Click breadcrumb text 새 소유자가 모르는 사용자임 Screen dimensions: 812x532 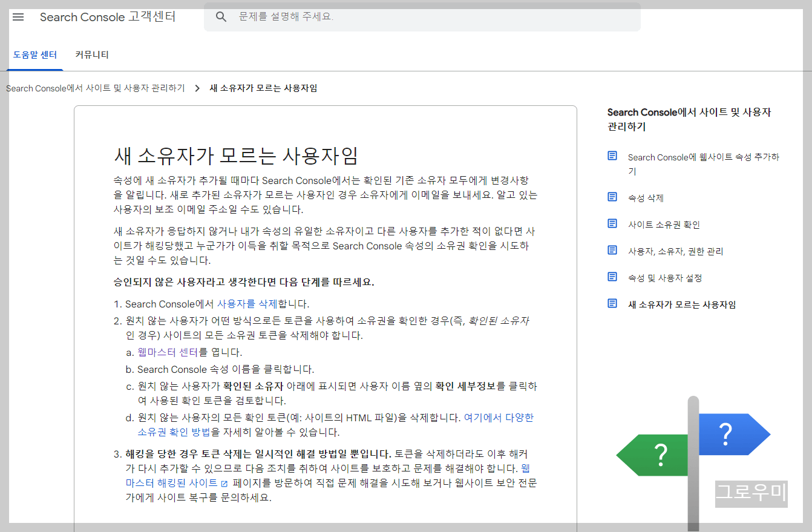[263, 88]
